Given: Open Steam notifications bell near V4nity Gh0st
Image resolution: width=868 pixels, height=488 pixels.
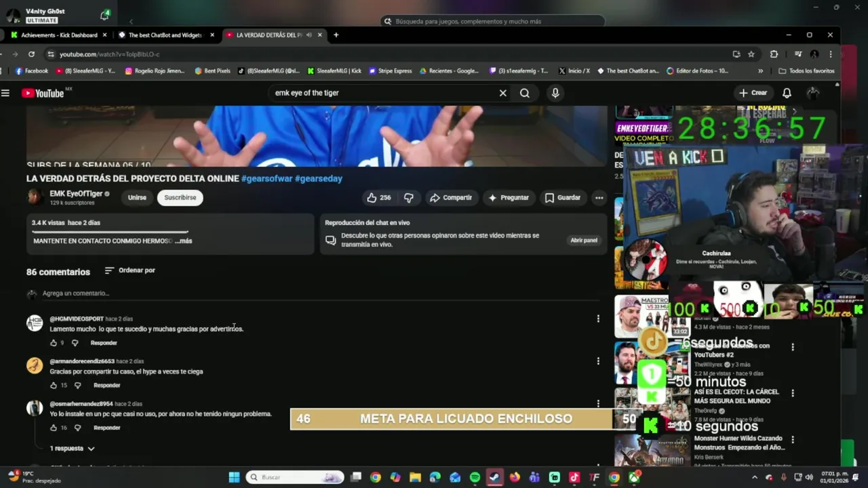Looking at the screenshot, I should (105, 15).
